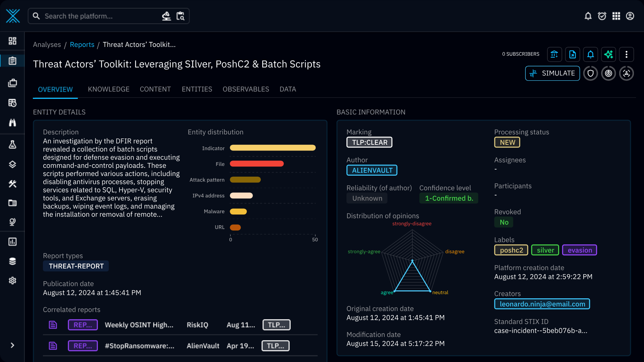
Task: Click the Reports breadcrumb link
Action: (x=82, y=45)
